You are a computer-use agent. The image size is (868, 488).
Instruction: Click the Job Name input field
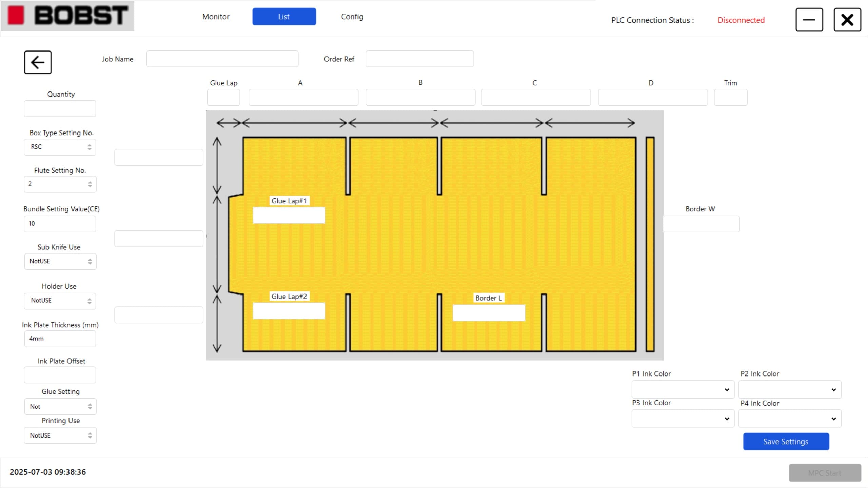222,59
